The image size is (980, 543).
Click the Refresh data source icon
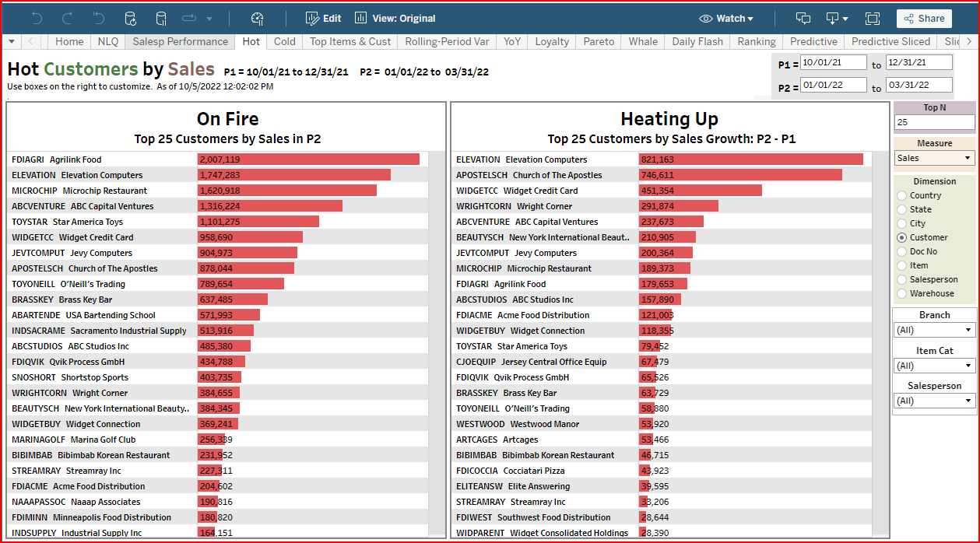tap(130, 19)
